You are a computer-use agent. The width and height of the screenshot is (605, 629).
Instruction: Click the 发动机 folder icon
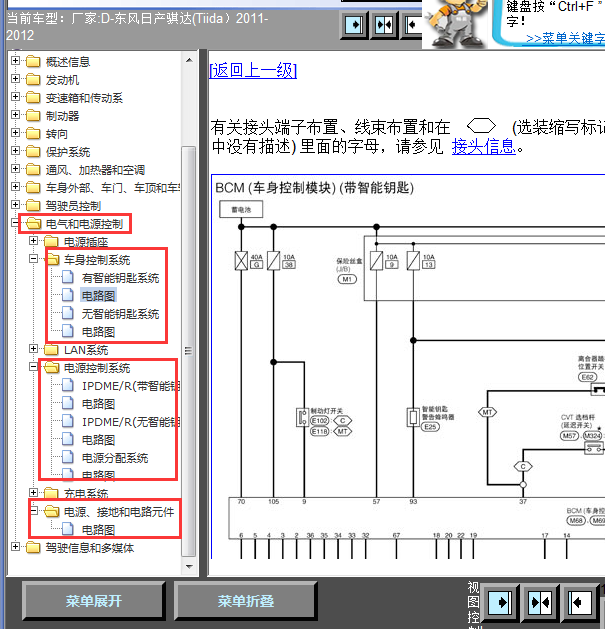(33, 79)
